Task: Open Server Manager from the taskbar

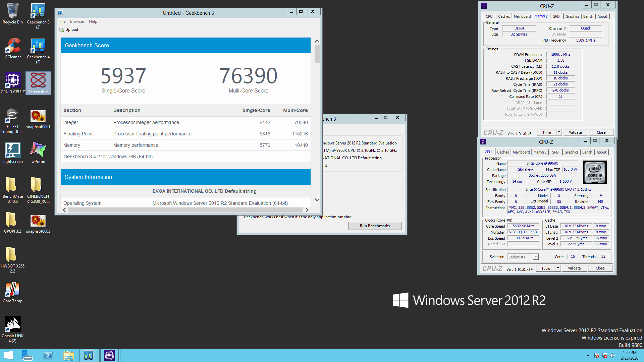Action: pyautogui.click(x=27, y=355)
